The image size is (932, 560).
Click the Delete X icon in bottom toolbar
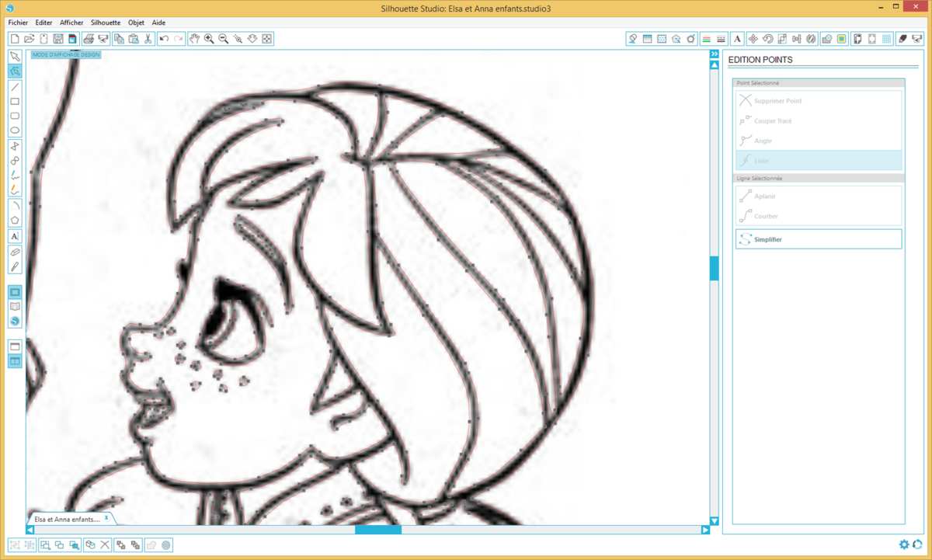point(104,544)
